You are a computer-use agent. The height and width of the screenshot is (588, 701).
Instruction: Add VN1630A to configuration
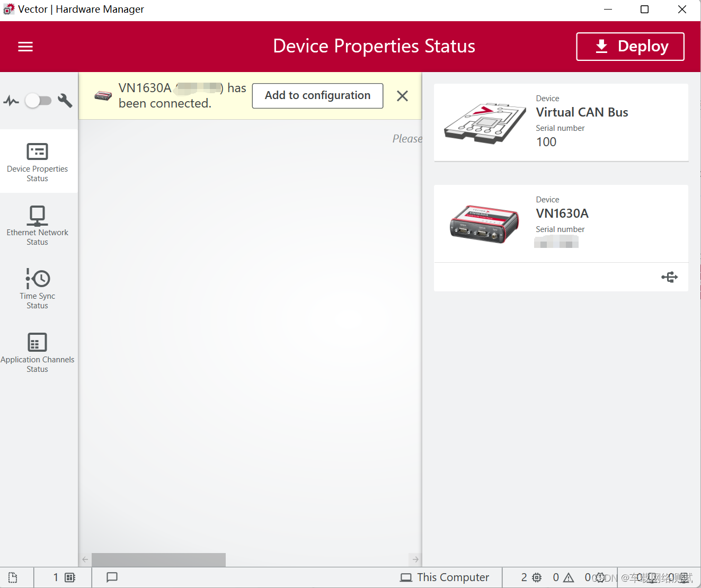pos(317,95)
